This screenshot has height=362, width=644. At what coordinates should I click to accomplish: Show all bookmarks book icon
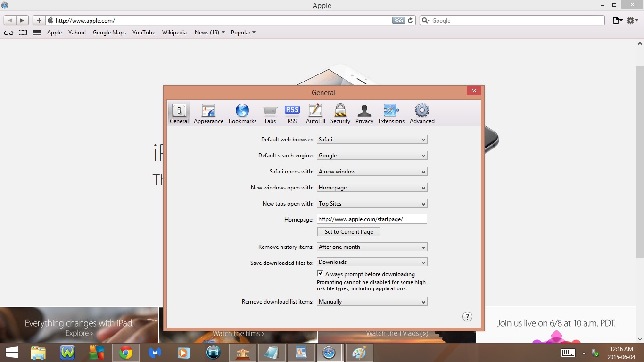23,33
